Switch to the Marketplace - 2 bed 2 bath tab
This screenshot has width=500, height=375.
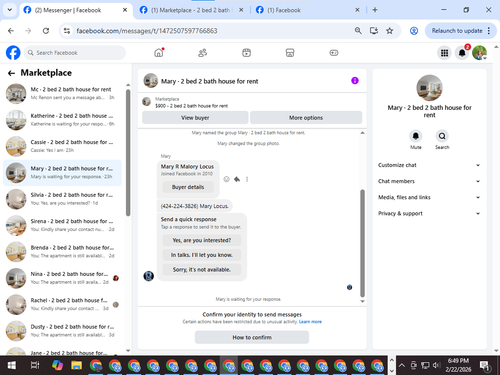click(x=192, y=10)
